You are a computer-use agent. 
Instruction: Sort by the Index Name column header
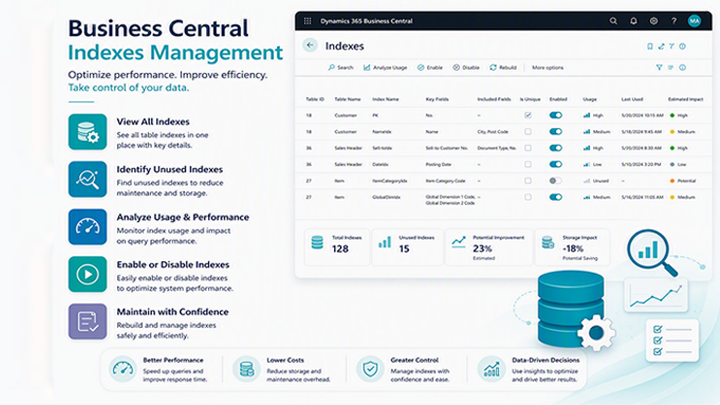(x=385, y=99)
